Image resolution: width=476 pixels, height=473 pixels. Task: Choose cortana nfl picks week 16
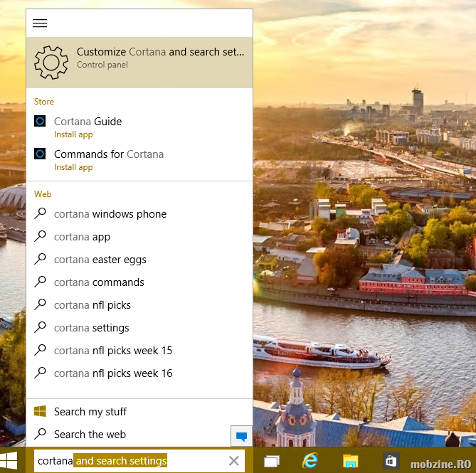pos(139,373)
